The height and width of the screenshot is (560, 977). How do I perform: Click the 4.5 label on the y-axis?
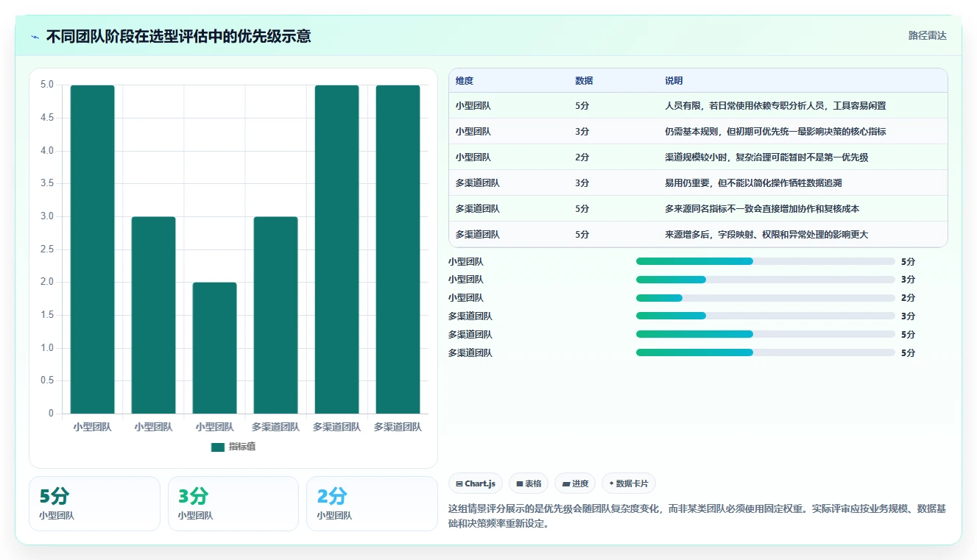pyautogui.click(x=47, y=118)
